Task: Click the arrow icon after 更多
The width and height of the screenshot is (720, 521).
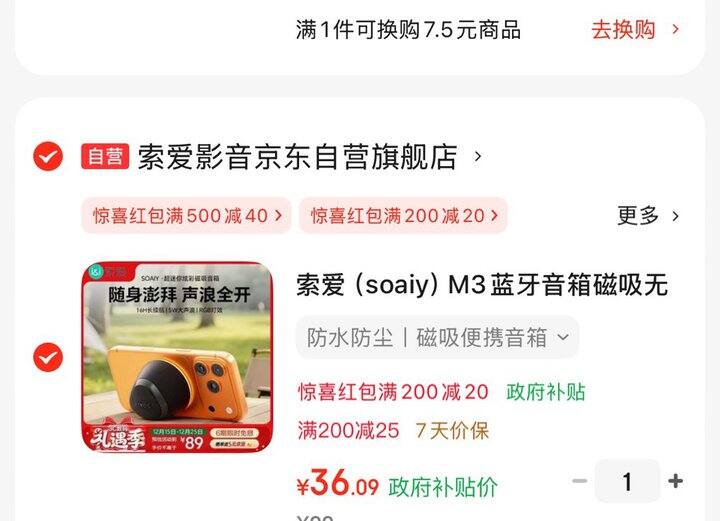Action: pos(675,216)
